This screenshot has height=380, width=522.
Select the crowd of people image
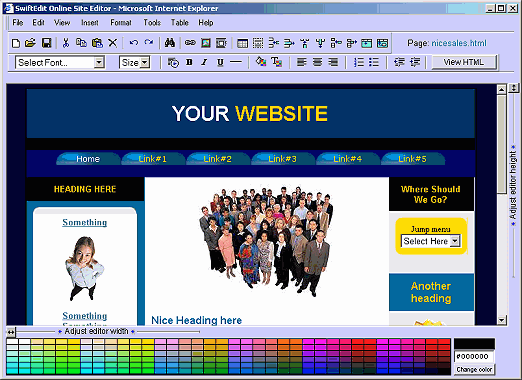[x=266, y=241]
